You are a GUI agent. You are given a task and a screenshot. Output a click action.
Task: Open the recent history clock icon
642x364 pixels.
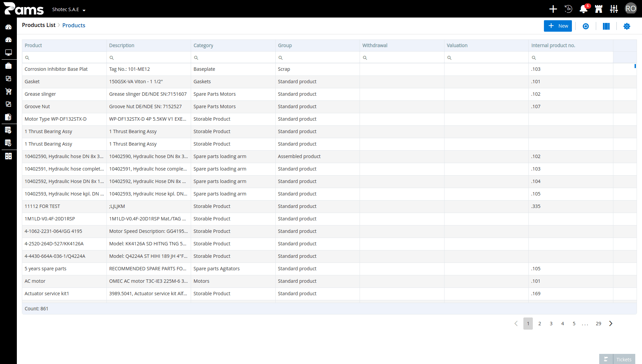[568, 9]
